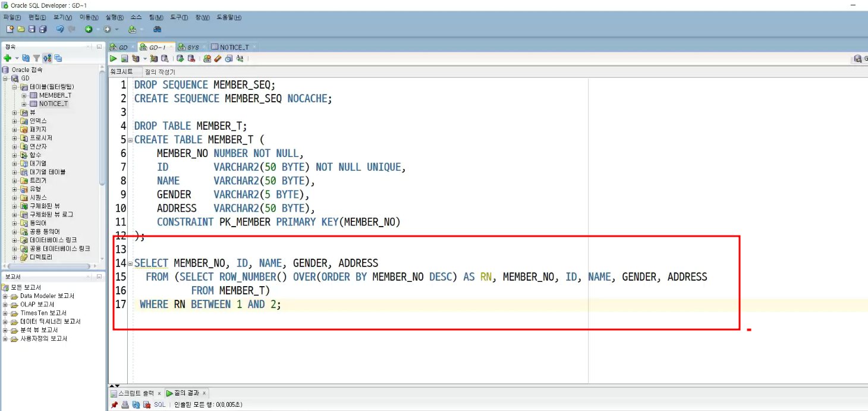Select MEMBER_T in connections tree
The height and width of the screenshot is (411, 868).
point(55,95)
